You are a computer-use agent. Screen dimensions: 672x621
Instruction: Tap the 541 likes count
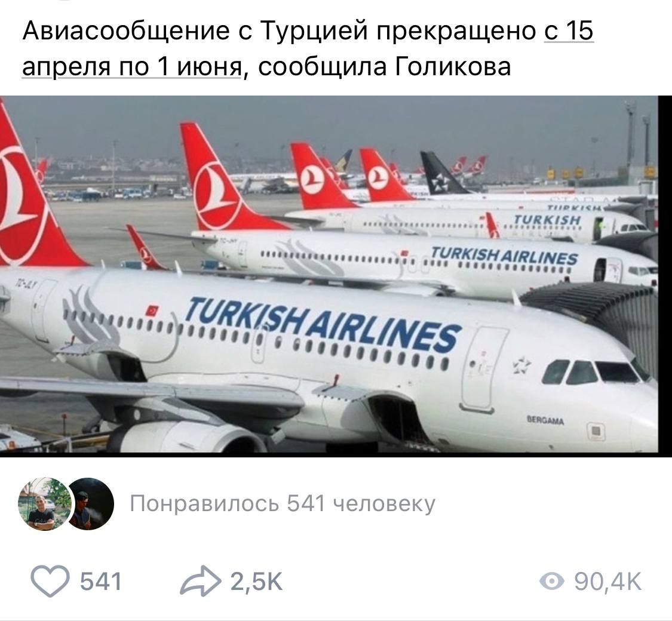(101, 582)
